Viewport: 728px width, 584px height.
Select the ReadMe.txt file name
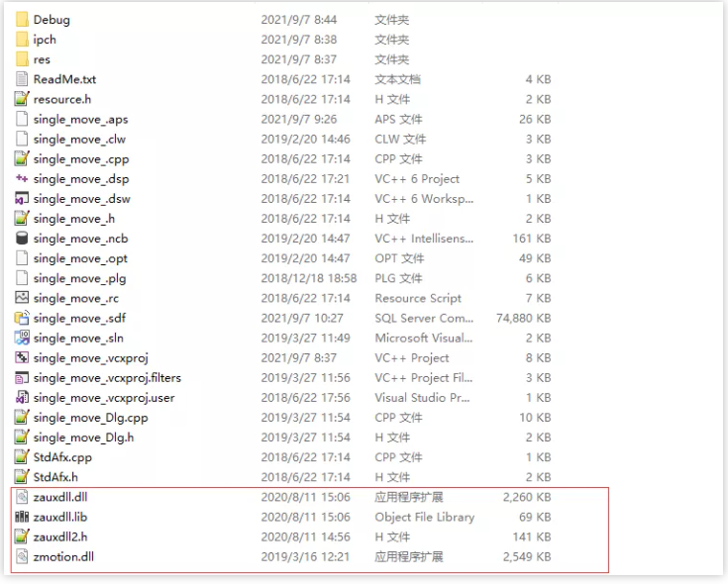(64, 79)
